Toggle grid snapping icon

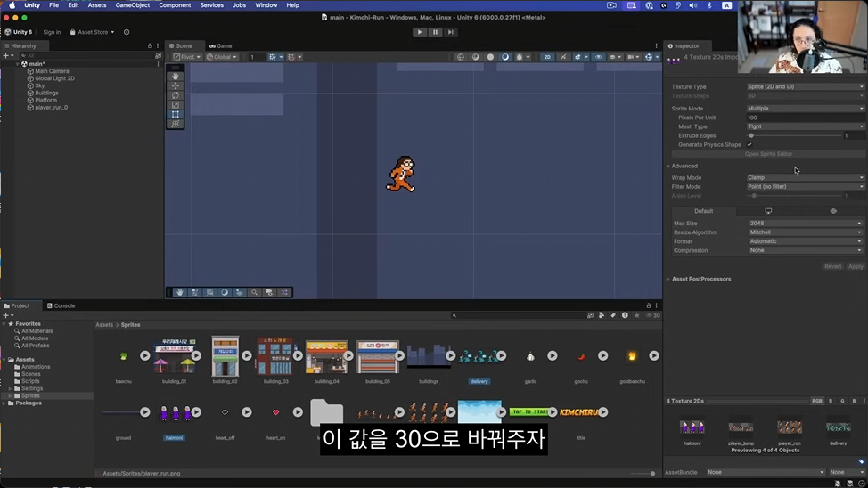[x=273, y=57]
